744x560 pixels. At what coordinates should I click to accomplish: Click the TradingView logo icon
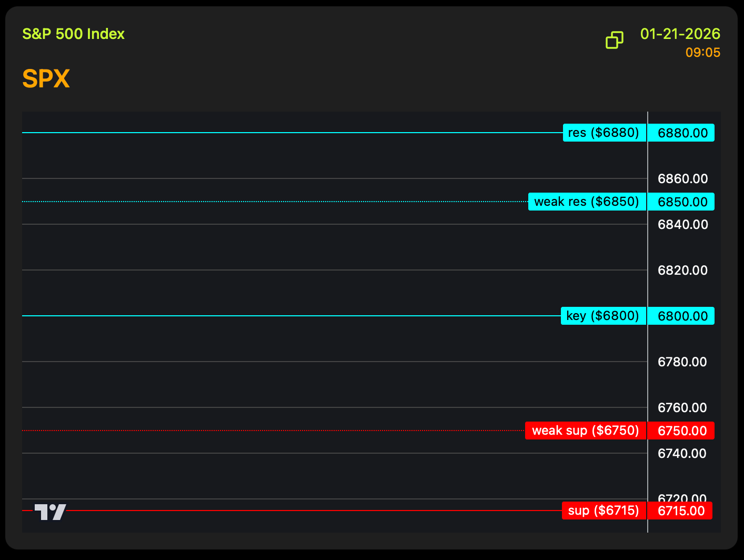[x=51, y=512]
